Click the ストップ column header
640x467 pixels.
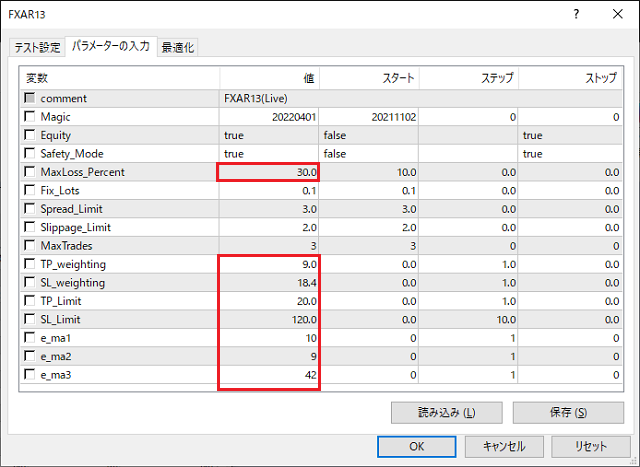point(570,78)
